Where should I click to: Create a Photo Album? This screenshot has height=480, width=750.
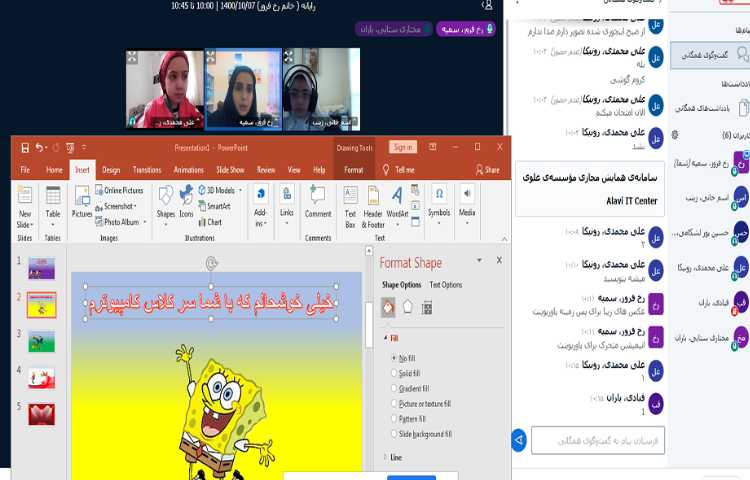pos(117,222)
